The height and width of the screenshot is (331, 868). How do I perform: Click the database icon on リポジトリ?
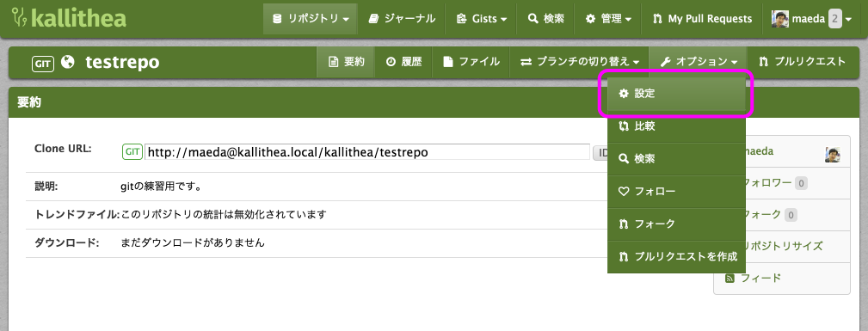277,19
